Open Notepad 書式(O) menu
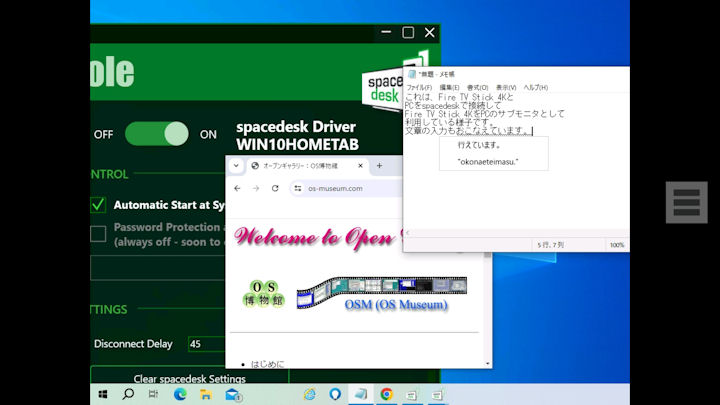 coord(478,87)
